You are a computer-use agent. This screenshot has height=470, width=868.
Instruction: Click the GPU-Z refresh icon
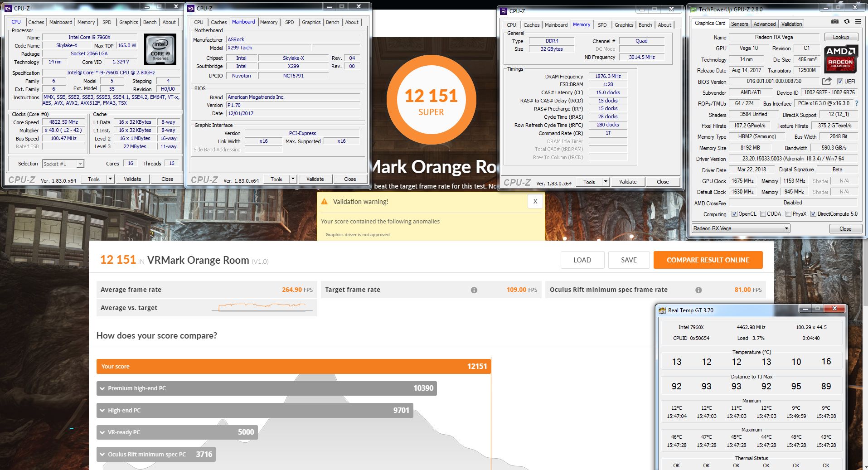[x=847, y=21]
